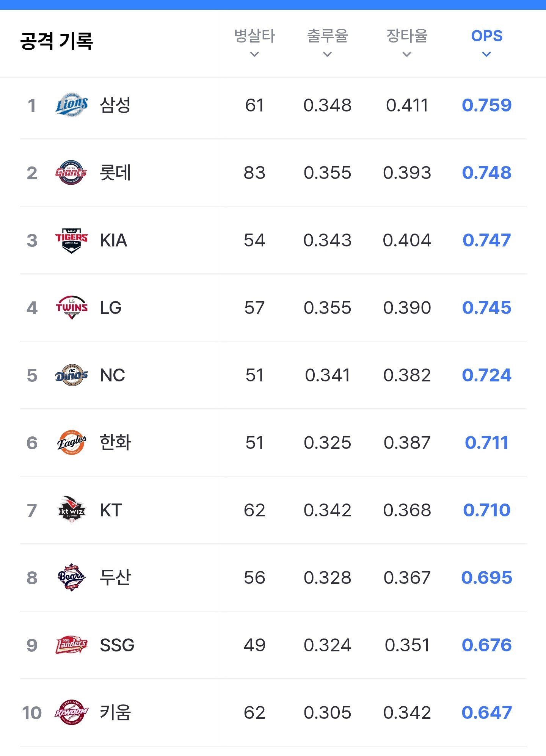Click the Samsung Lions team logo

click(x=71, y=105)
